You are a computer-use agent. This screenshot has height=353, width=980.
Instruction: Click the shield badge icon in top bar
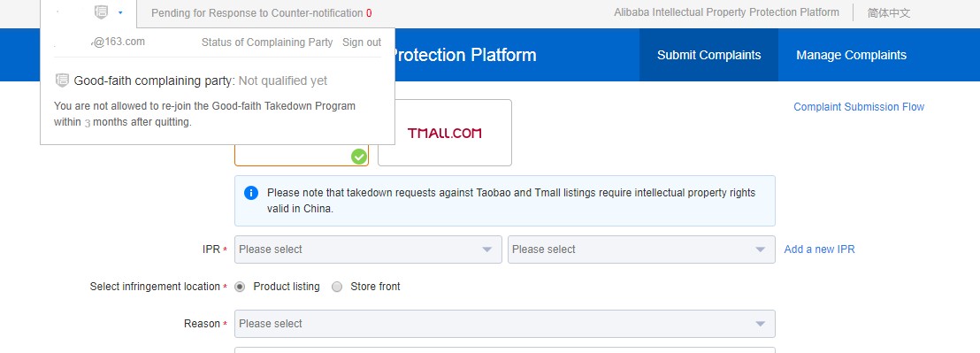pos(101,12)
